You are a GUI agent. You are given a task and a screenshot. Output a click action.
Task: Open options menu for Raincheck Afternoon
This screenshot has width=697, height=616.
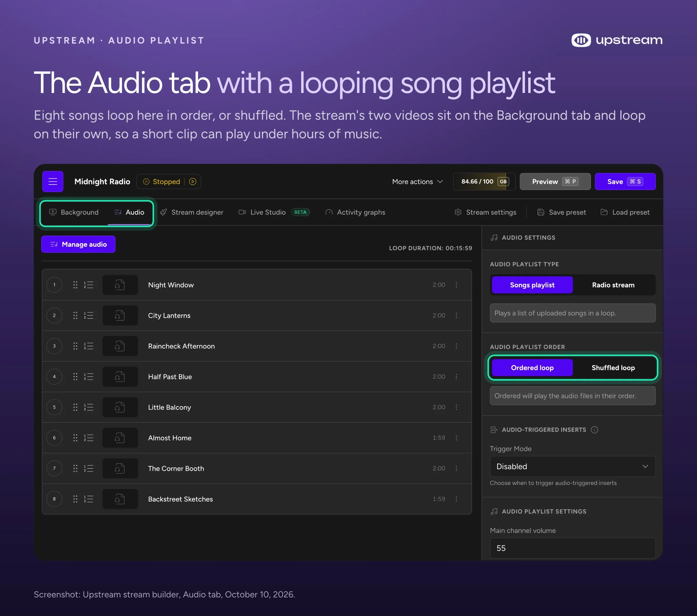click(x=456, y=346)
